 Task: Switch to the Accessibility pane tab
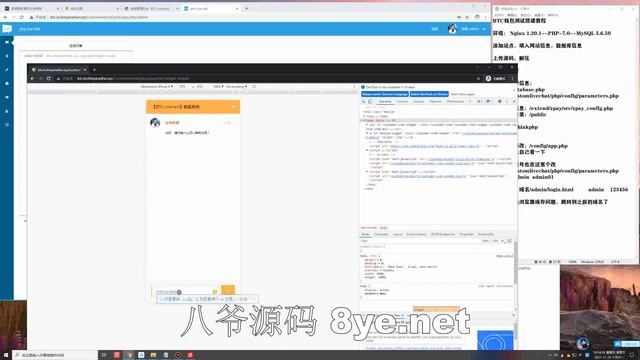pos(486,234)
